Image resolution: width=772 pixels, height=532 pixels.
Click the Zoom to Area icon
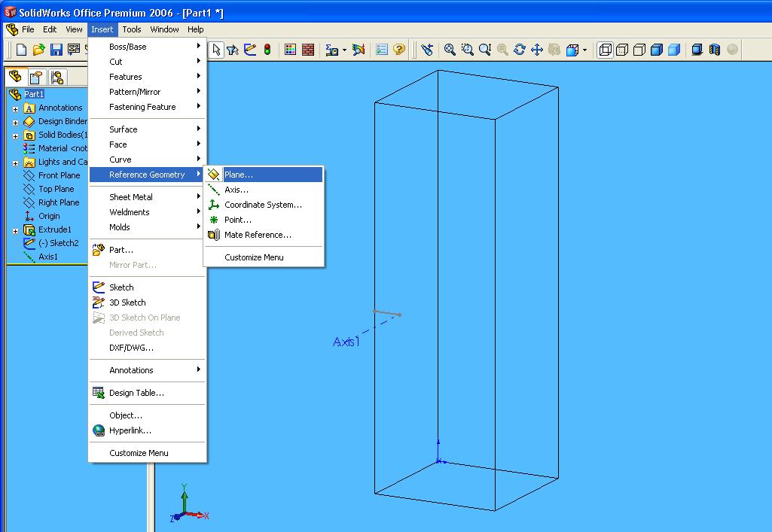point(467,50)
